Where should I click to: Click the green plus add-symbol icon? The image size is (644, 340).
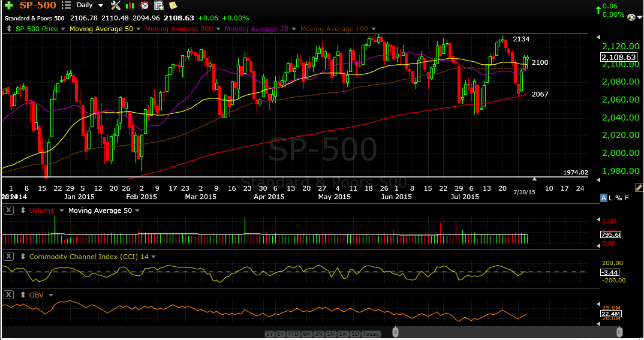click(8, 5)
